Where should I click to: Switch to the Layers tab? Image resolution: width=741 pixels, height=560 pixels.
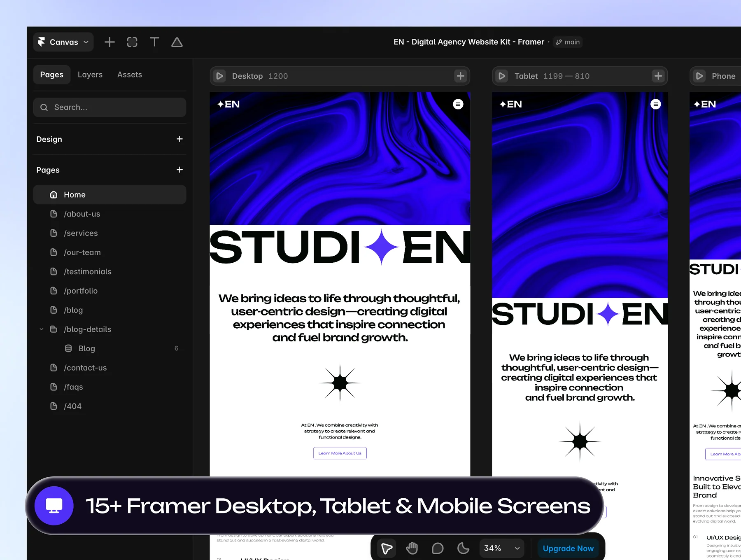90,75
